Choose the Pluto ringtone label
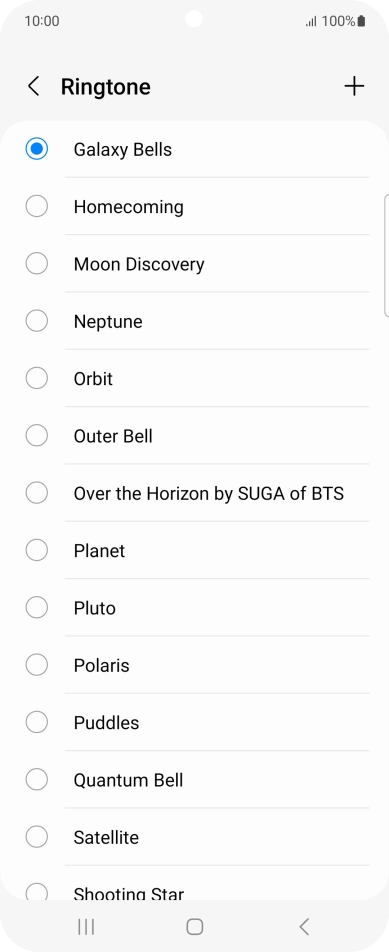 click(95, 608)
